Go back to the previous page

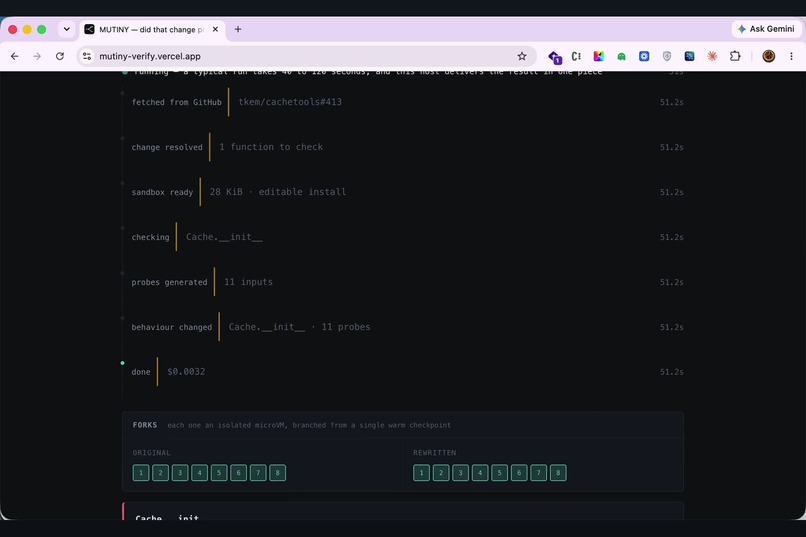pos(14,56)
